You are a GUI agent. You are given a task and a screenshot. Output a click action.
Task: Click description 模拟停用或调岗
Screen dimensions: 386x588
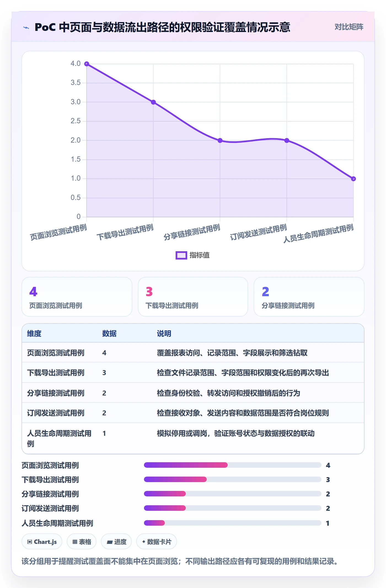(236, 434)
